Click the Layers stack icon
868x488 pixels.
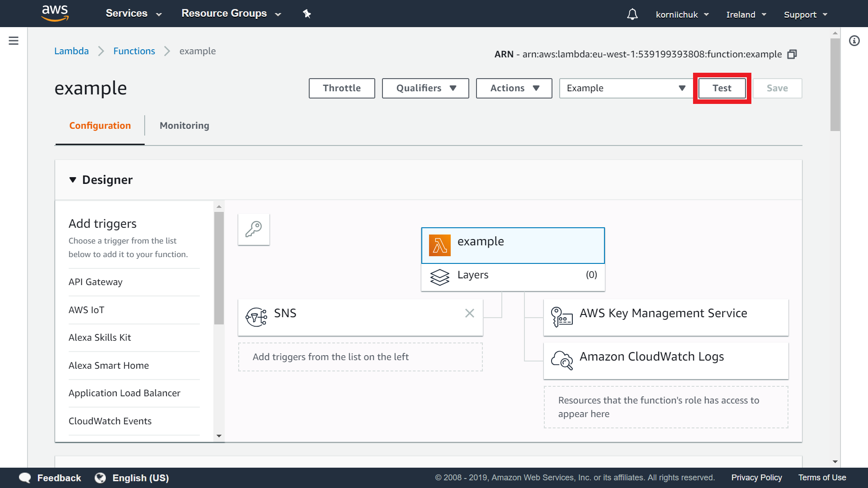(x=439, y=277)
